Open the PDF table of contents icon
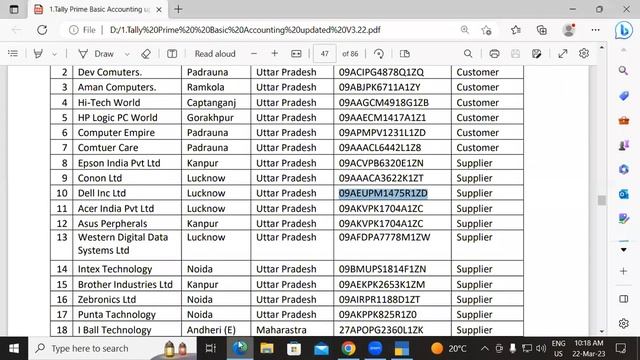This screenshot has height=360, width=640. click(13, 53)
